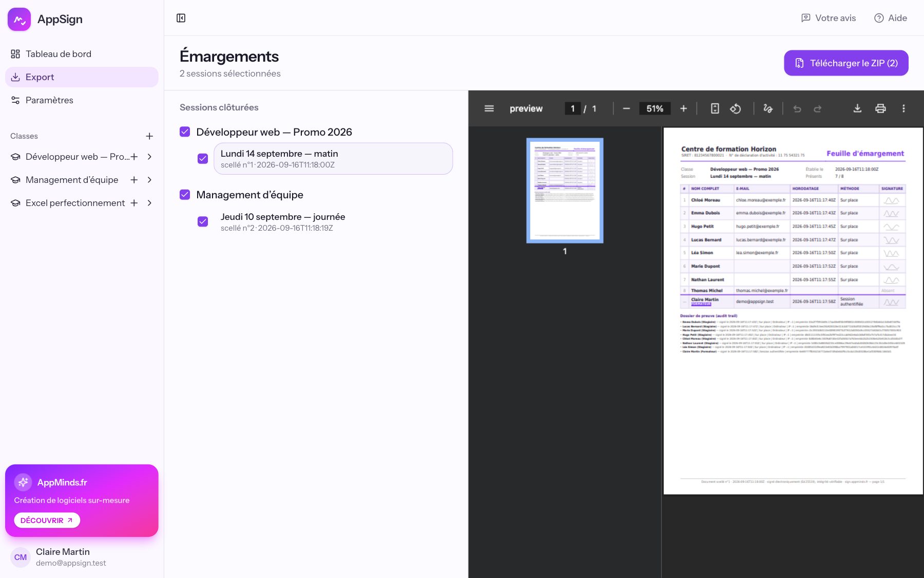
Task: Open the Aide help link
Action: (891, 18)
